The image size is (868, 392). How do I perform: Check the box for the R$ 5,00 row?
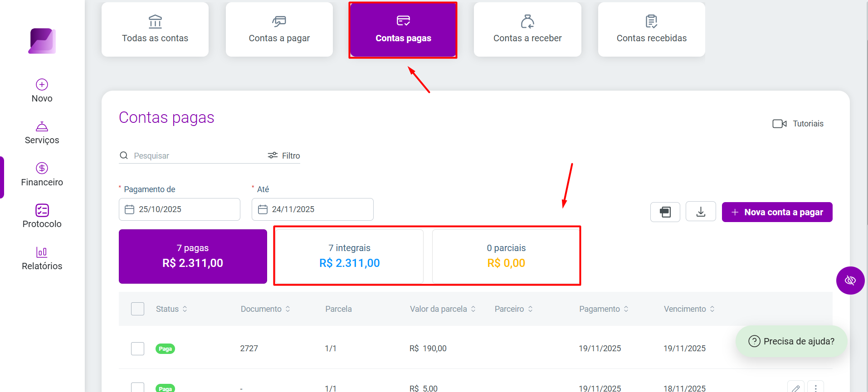(137, 387)
